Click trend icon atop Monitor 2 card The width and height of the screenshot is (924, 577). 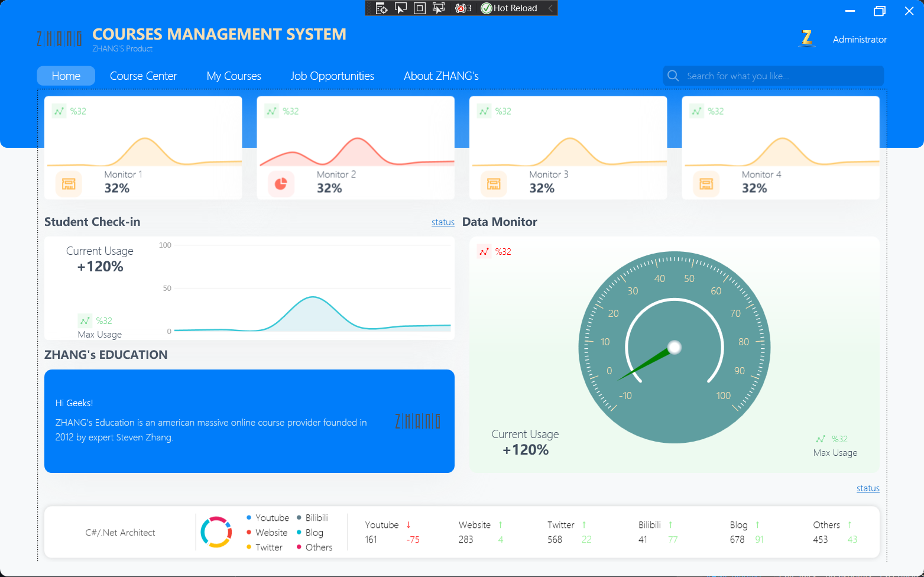tap(271, 111)
